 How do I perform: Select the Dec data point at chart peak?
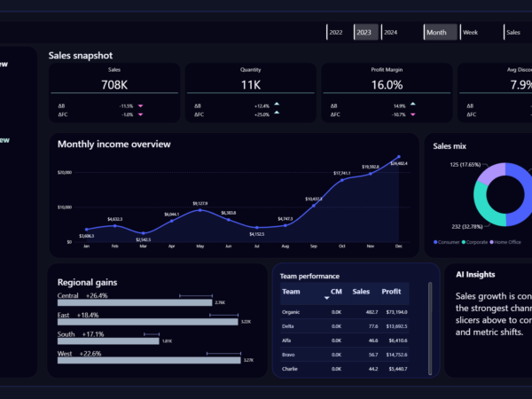pyautogui.click(x=399, y=157)
